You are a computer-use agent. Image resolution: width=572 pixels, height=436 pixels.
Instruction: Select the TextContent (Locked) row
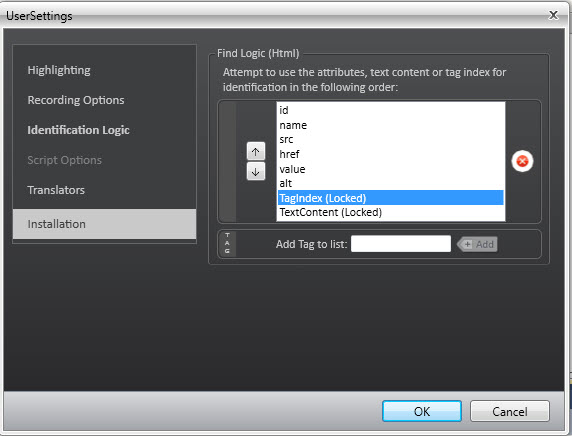(x=391, y=212)
